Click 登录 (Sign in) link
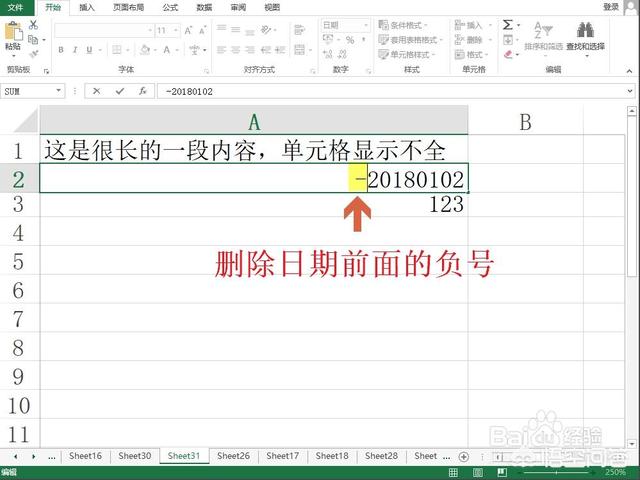 611,7
